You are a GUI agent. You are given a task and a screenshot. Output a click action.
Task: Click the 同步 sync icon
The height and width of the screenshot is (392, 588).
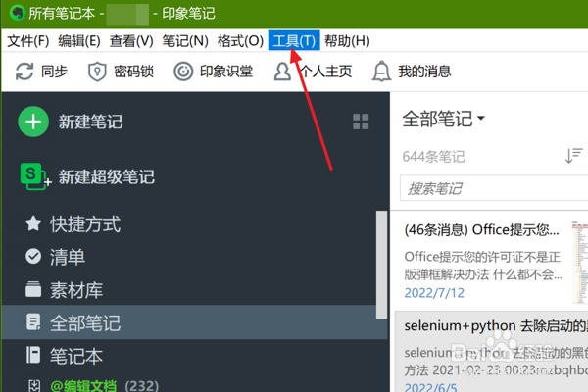[x=24, y=72]
